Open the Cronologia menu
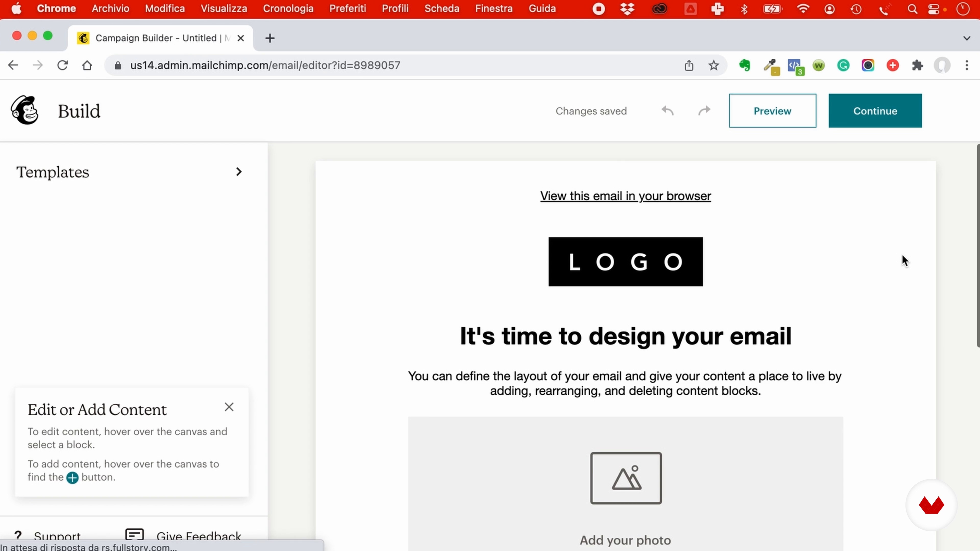This screenshot has height=551, width=980. click(288, 8)
